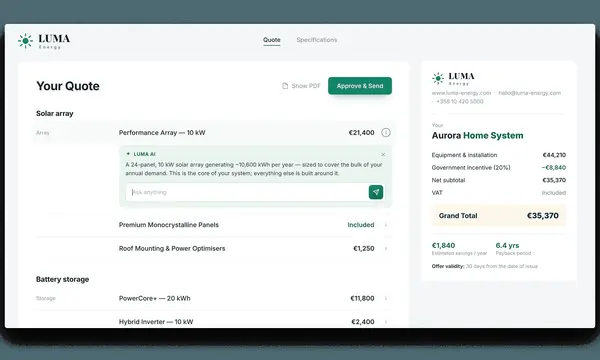This screenshot has height=360, width=600.
Task: Open info icon for Hybrid Inverter row
Action: pyautogui.click(x=386, y=322)
